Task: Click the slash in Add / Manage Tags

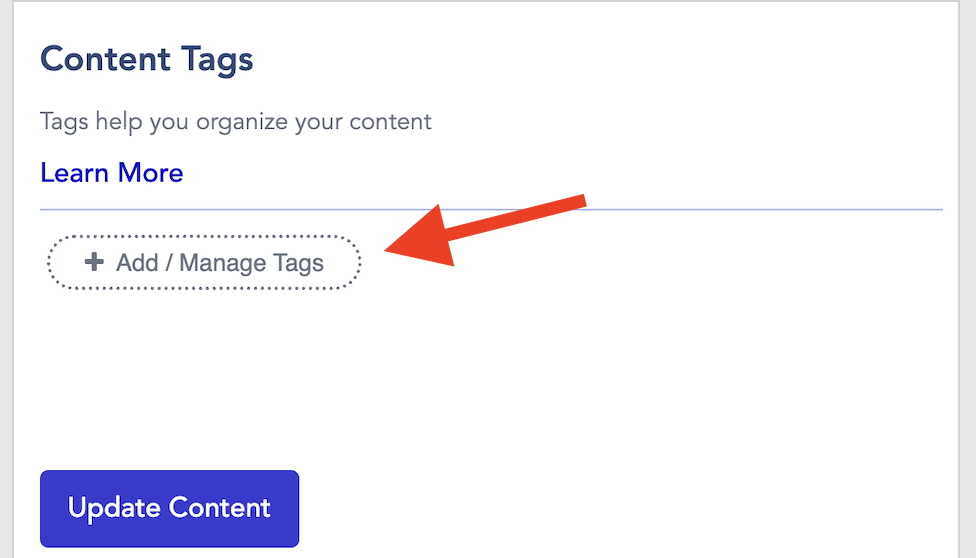Action: click(169, 263)
